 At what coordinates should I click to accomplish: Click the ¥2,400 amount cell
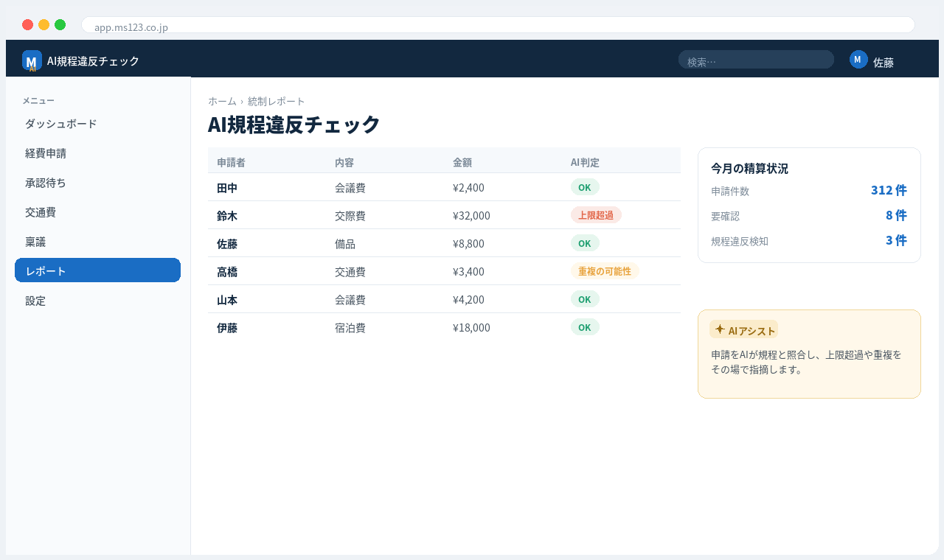tap(468, 188)
